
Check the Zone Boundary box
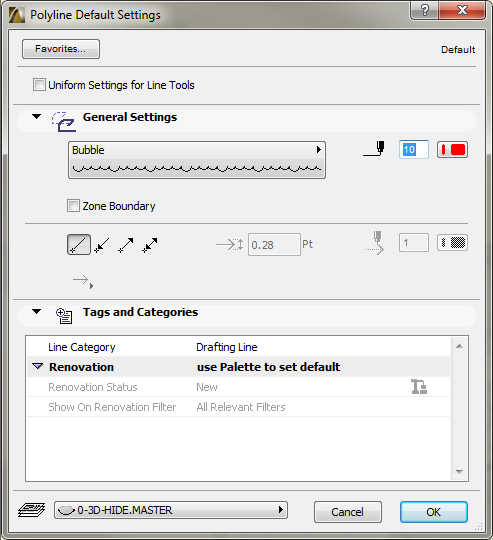(x=73, y=206)
